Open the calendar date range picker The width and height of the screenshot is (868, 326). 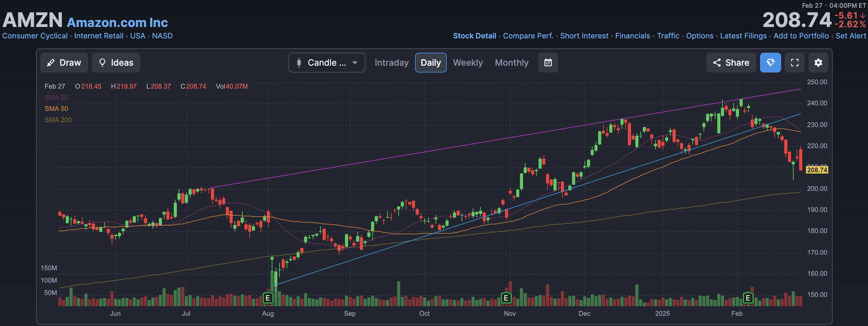548,63
